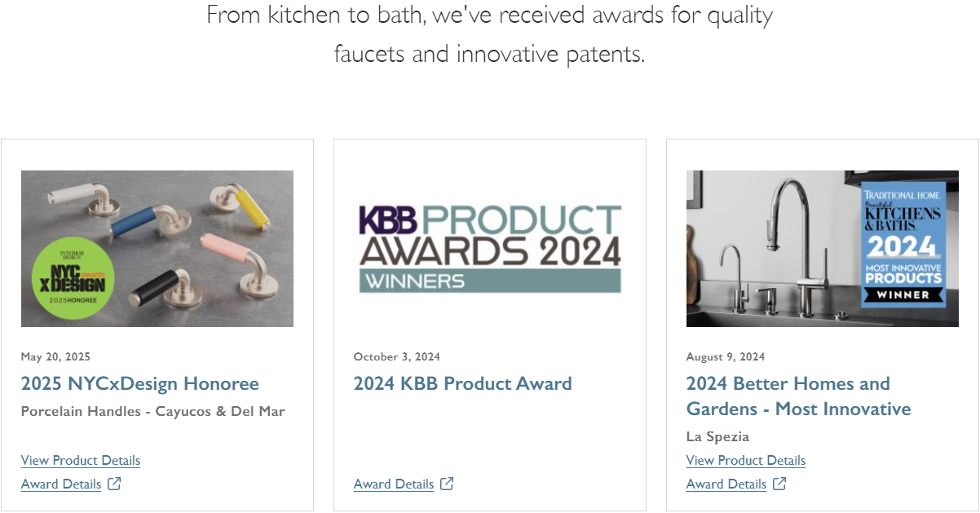The height and width of the screenshot is (513, 980).
Task: Click the La Spezia product subtitle
Action: (x=717, y=436)
